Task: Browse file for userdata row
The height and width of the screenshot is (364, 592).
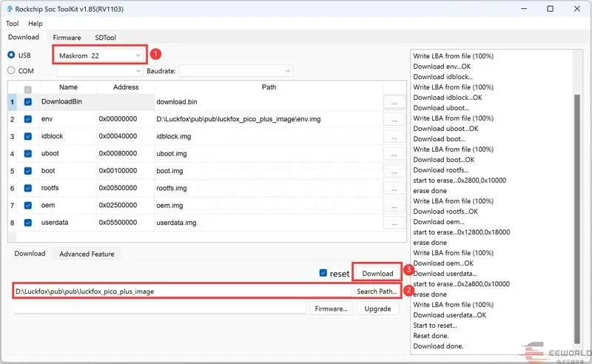Action: pos(394,223)
